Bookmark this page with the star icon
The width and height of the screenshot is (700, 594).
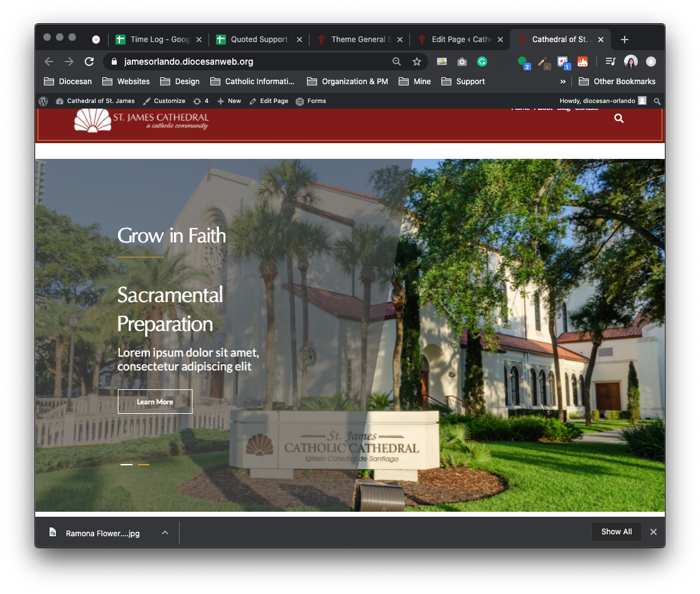pos(416,62)
